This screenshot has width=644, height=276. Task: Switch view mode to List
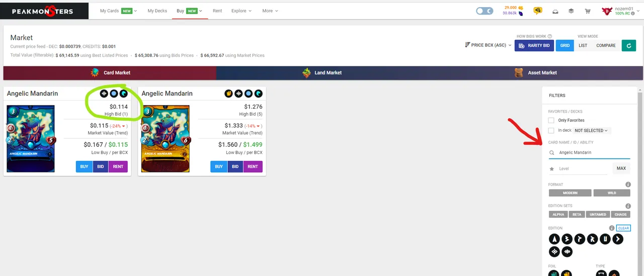pyautogui.click(x=583, y=45)
